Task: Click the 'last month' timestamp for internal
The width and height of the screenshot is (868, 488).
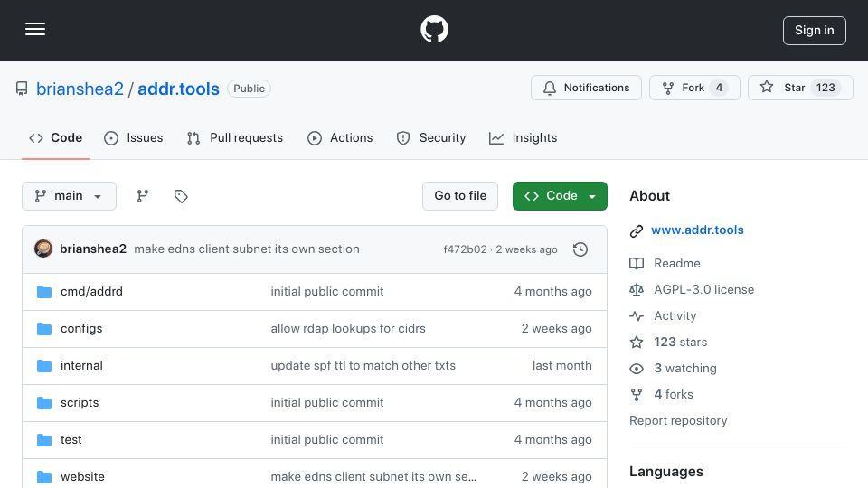Action: (x=561, y=366)
